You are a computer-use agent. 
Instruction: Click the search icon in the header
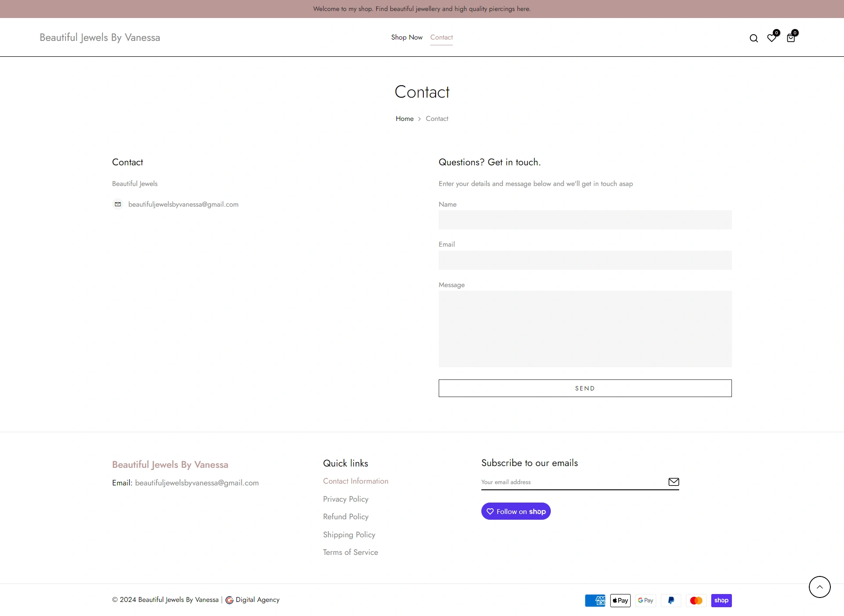coord(753,38)
